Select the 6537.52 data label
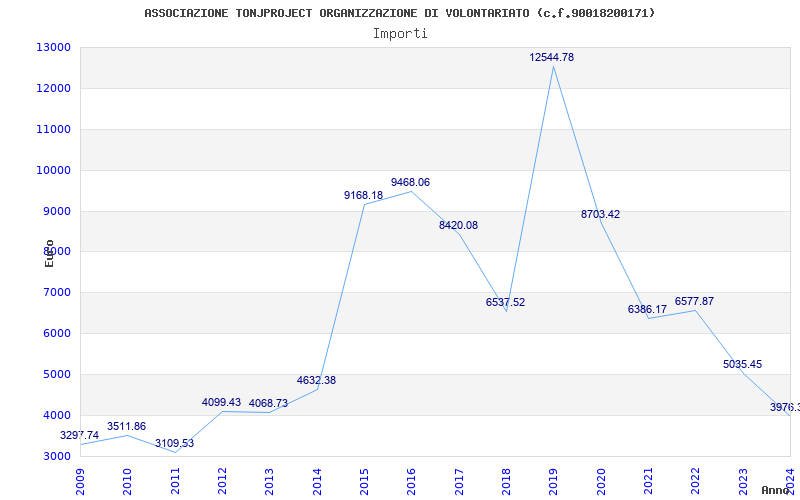This screenshot has width=800, height=500. (x=505, y=302)
